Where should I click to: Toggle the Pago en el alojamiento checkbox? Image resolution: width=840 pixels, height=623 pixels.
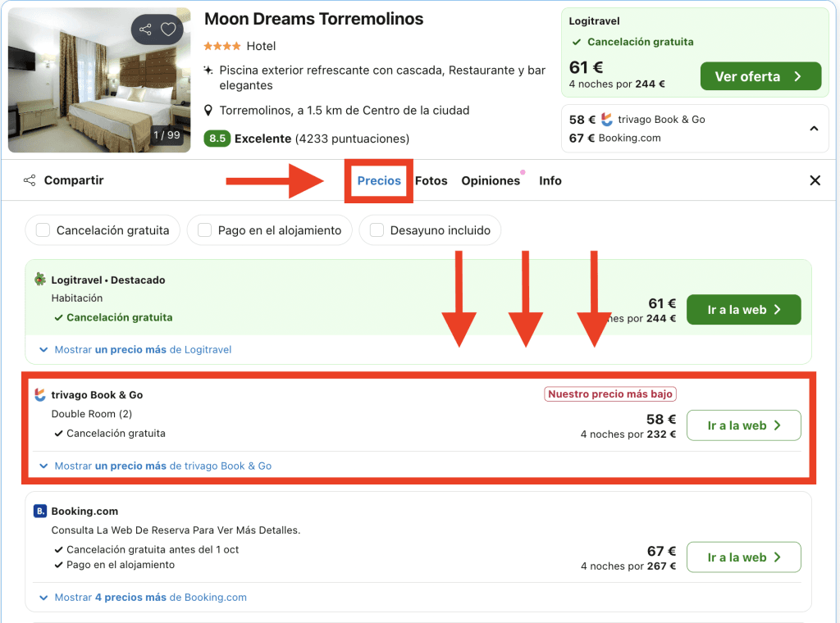pyautogui.click(x=205, y=230)
